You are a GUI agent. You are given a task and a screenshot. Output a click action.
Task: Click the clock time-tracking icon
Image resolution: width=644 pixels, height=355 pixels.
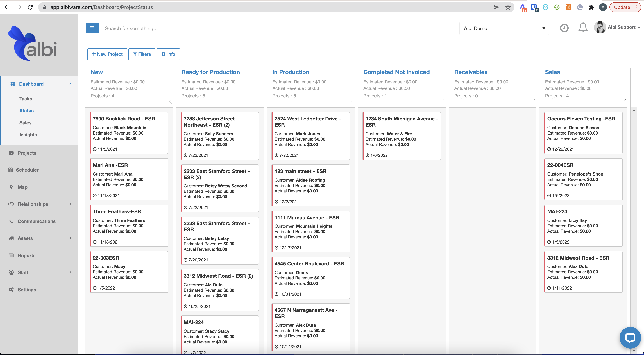click(564, 28)
